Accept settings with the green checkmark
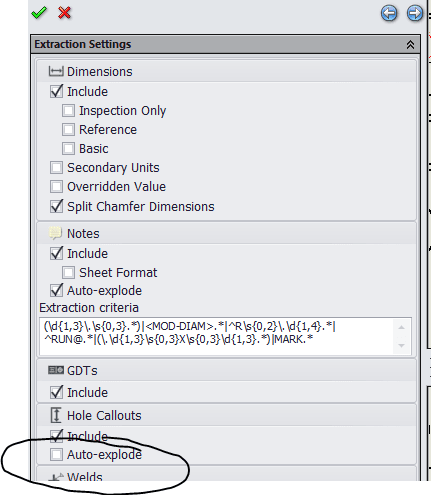Viewport: 431px width, 495px height. pos(39,13)
